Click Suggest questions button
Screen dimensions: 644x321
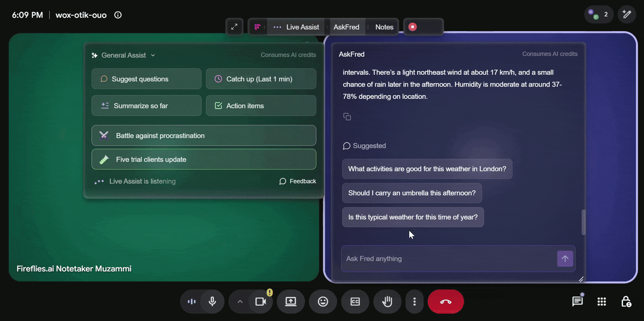pos(147,79)
